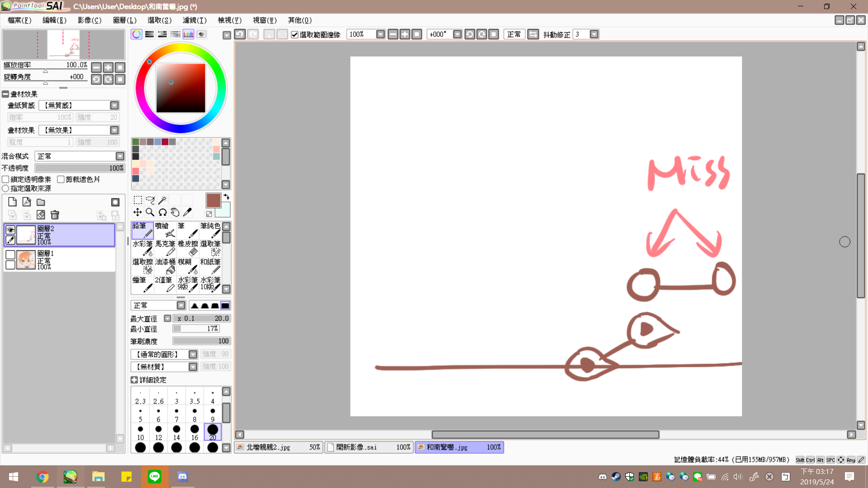The height and width of the screenshot is (488, 868).
Task: Select the 橡皮擦 eraser tool
Action: 188,248
